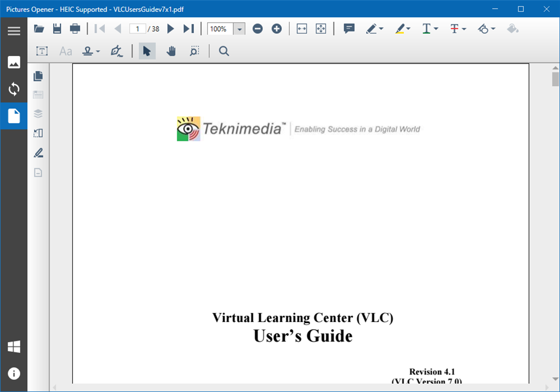The height and width of the screenshot is (392, 560).
Task: Open the annotations pencil panel icon
Action: click(38, 153)
